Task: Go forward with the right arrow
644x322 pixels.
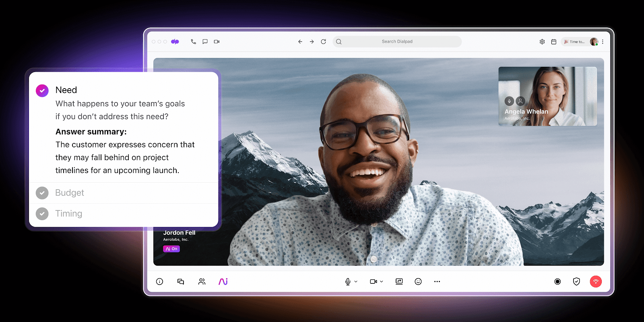Action: point(312,41)
